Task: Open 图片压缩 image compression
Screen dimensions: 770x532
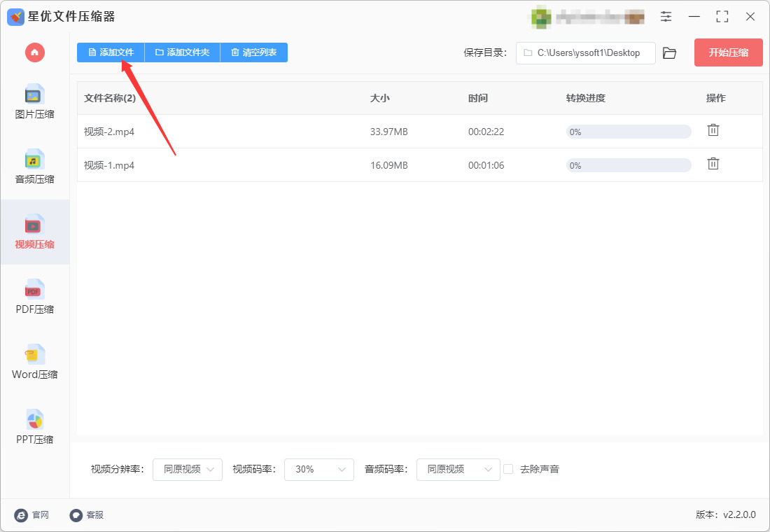Action: tap(34, 101)
